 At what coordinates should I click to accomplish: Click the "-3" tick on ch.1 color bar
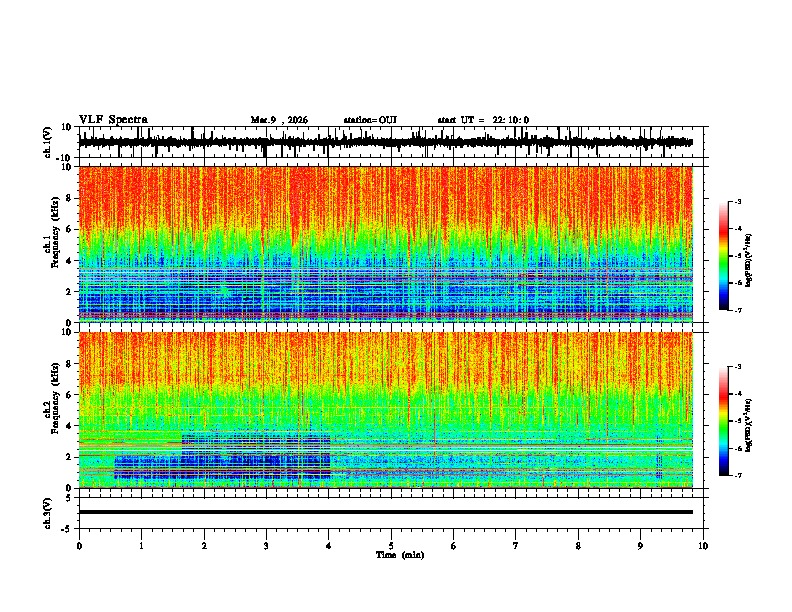[x=737, y=201]
